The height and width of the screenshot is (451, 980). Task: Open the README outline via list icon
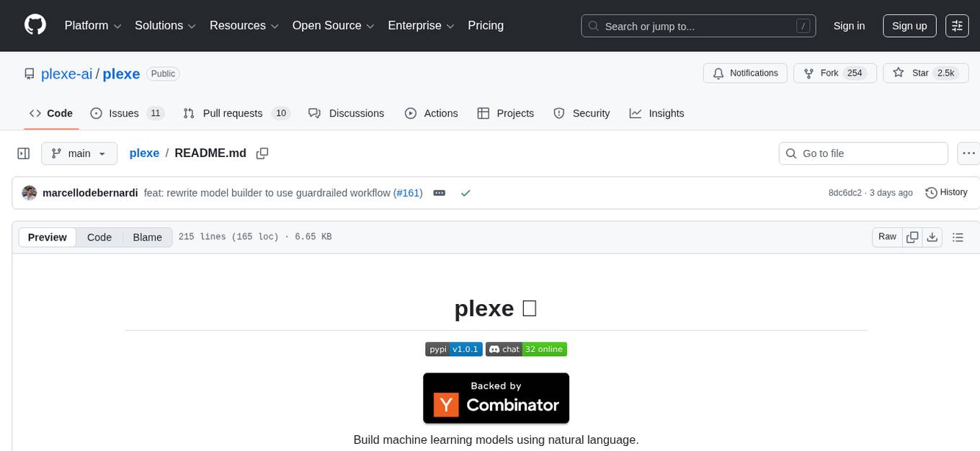tap(958, 236)
